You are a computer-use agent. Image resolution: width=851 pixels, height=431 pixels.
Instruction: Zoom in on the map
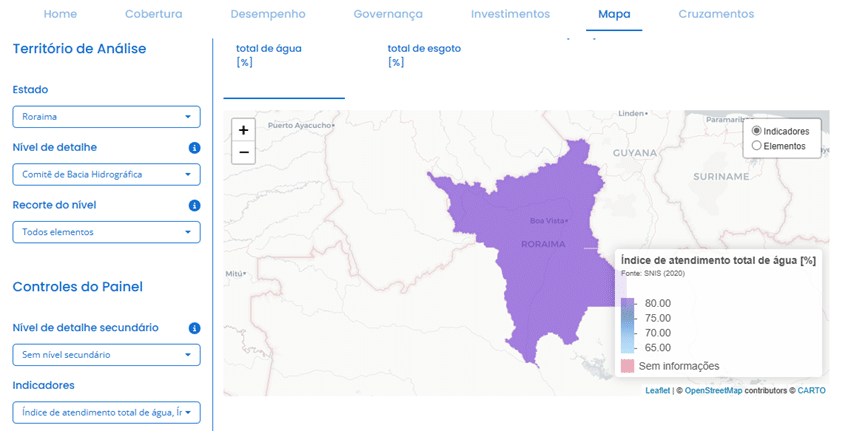(x=243, y=130)
